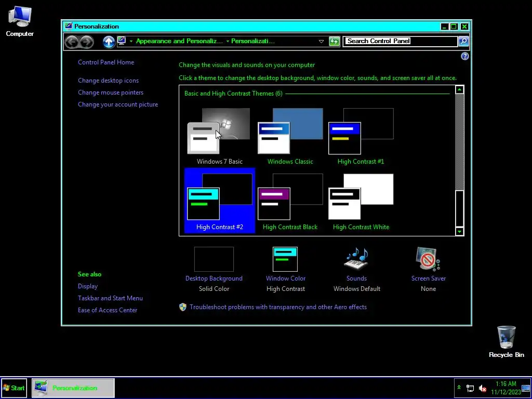Click into Search Control Panel field
Screen dimensions: 532x399
(401, 42)
